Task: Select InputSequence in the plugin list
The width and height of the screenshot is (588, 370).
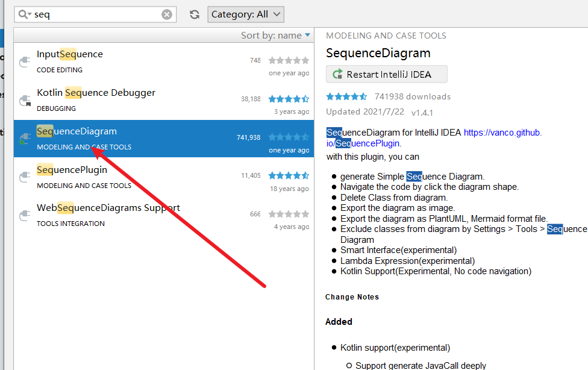Action: coord(70,54)
